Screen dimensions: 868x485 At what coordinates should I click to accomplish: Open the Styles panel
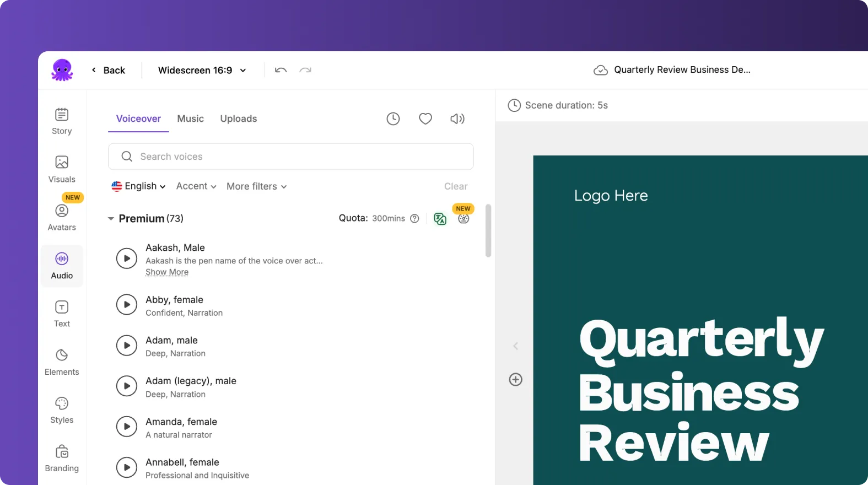(62, 410)
